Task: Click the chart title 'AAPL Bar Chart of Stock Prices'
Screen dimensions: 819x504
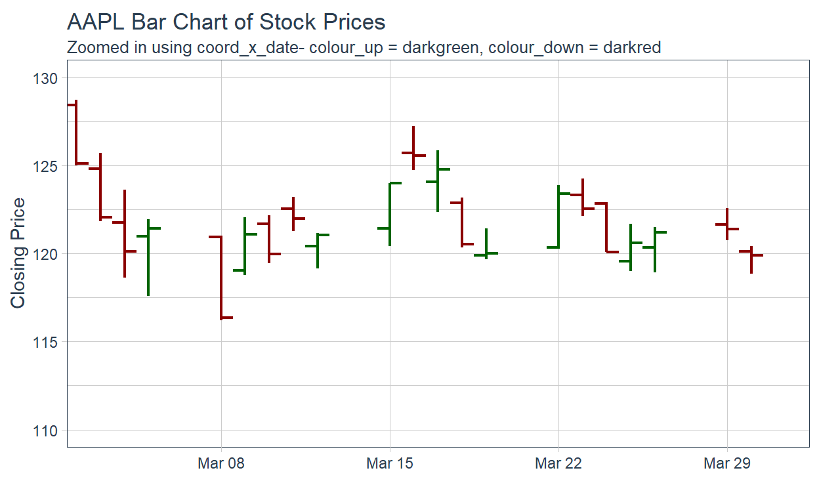Action: click(226, 22)
